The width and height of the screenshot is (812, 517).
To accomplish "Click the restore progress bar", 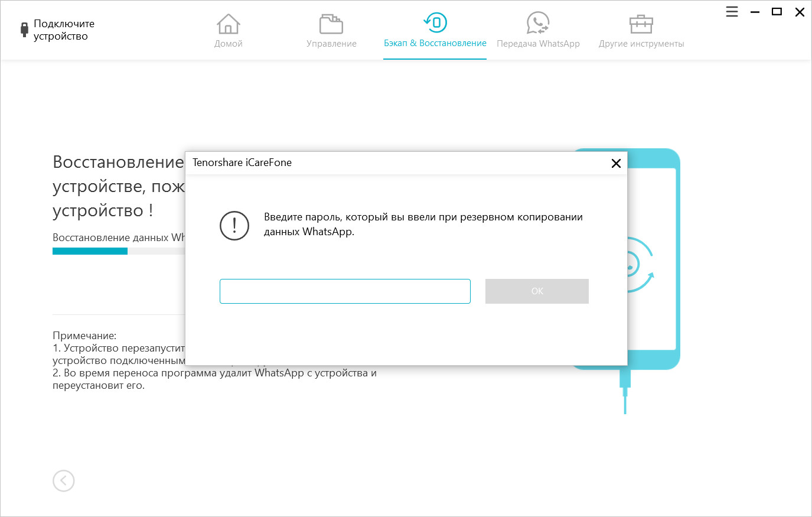I will click(x=119, y=251).
